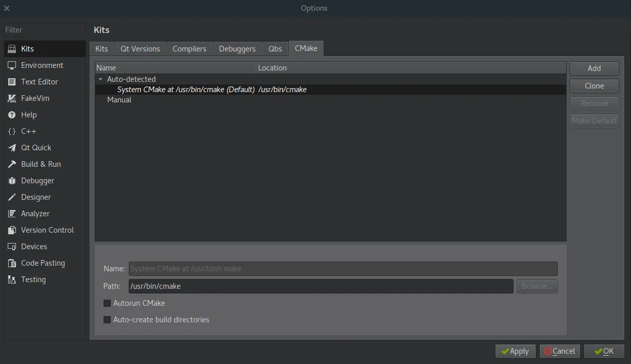Click the Name column header
The height and width of the screenshot is (364, 631).
pyautogui.click(x=176, y=68)
